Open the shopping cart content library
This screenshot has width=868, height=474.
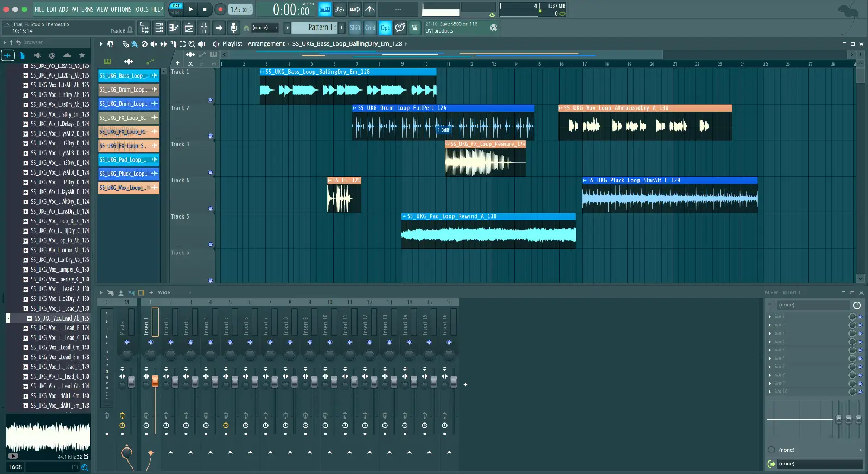click(414, 28)
